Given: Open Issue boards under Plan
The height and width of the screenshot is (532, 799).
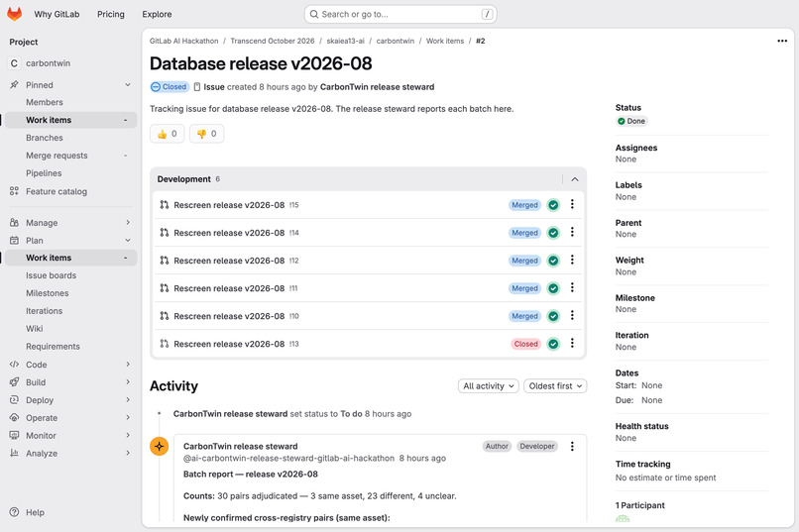Looking at the screenshot, I should pyautogui.click(x=51, y=275).
